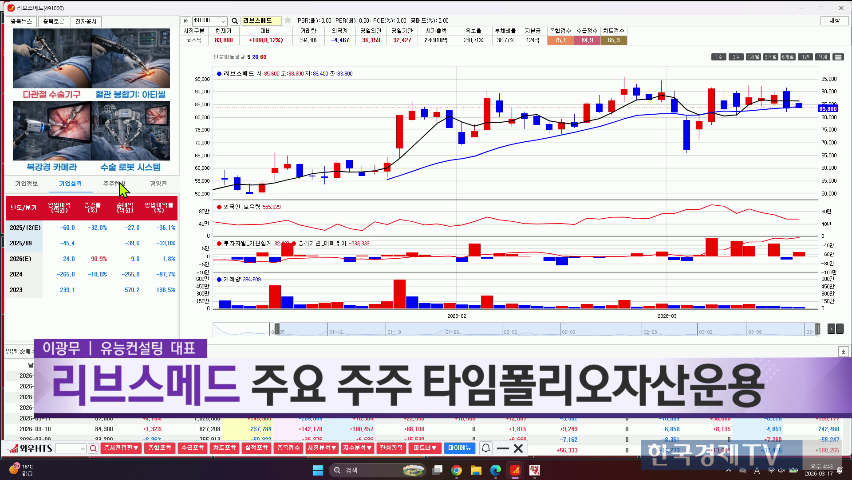This screenshot has height=480, width=852.
Task: Open Chrome from the taskbar
Action: tap(456, 468)
